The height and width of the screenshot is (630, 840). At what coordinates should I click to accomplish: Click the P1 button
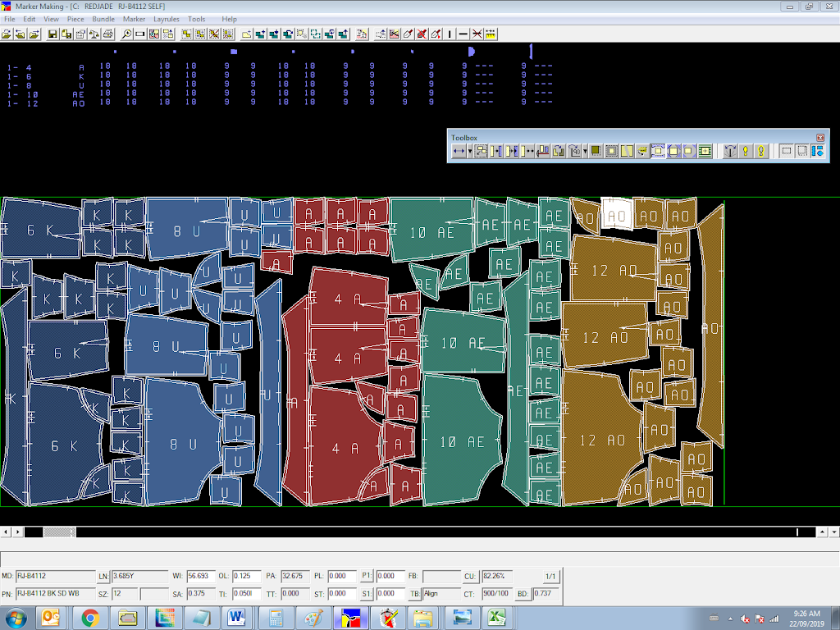[x=367, y=576]
